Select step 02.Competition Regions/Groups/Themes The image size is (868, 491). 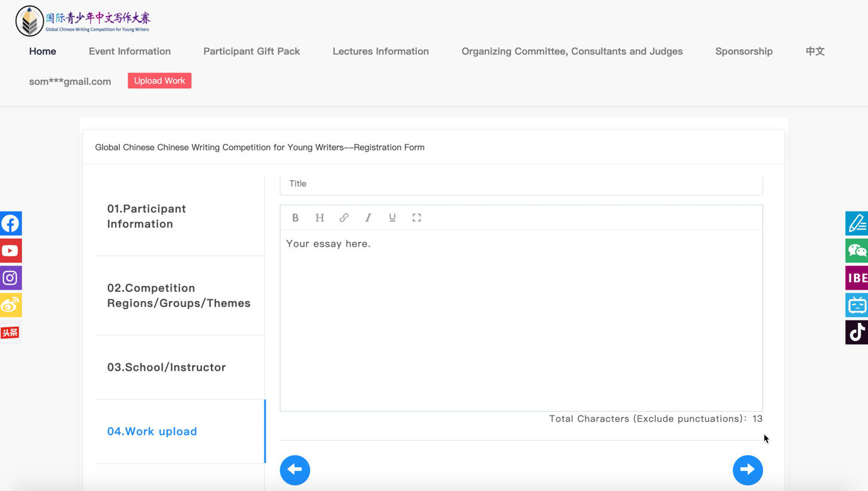coord(180,295)
